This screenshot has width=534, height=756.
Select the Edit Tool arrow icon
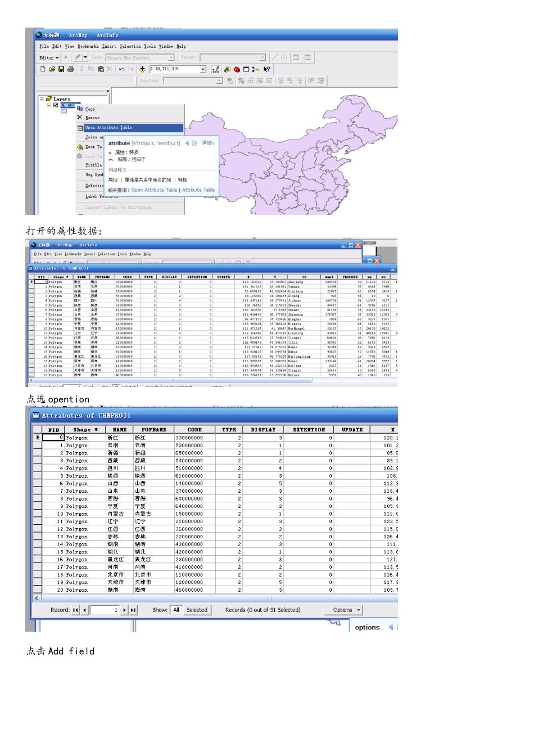click(66, 57)
